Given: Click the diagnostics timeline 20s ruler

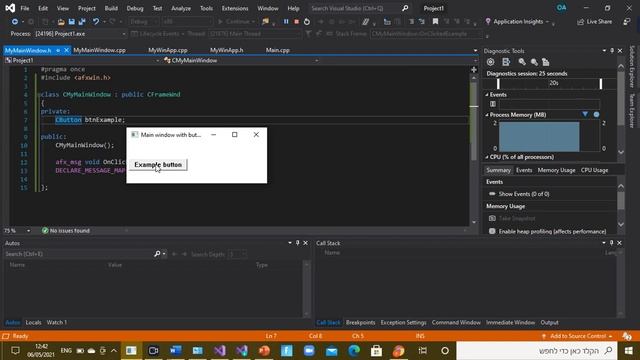Looking at the screenshot, I should 549,83.
